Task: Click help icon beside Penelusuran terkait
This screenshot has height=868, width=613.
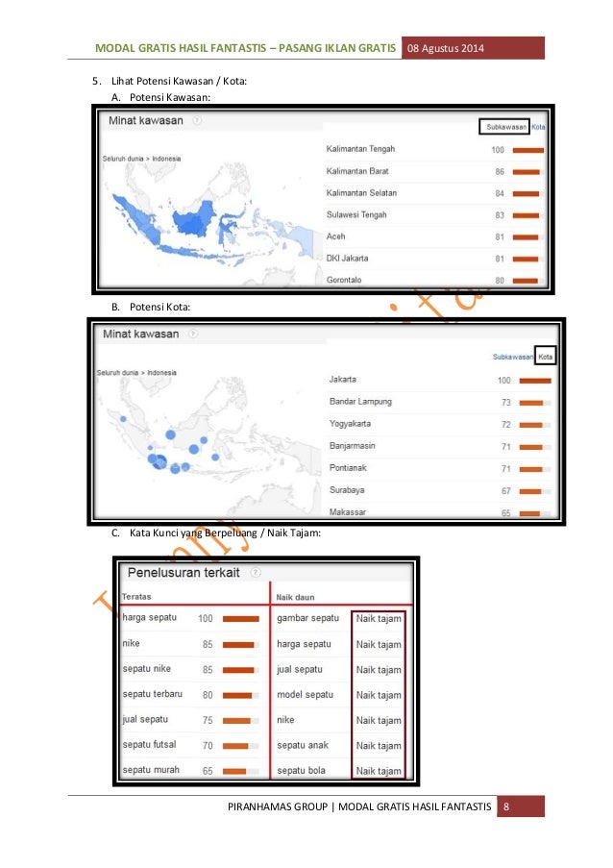Action: tap(256, 572)
